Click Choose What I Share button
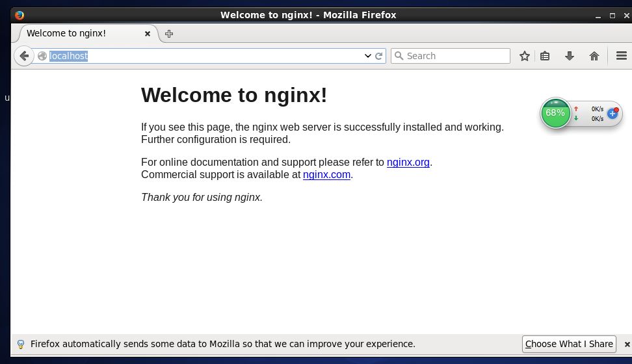632x364 pixels. click(569, 344)
